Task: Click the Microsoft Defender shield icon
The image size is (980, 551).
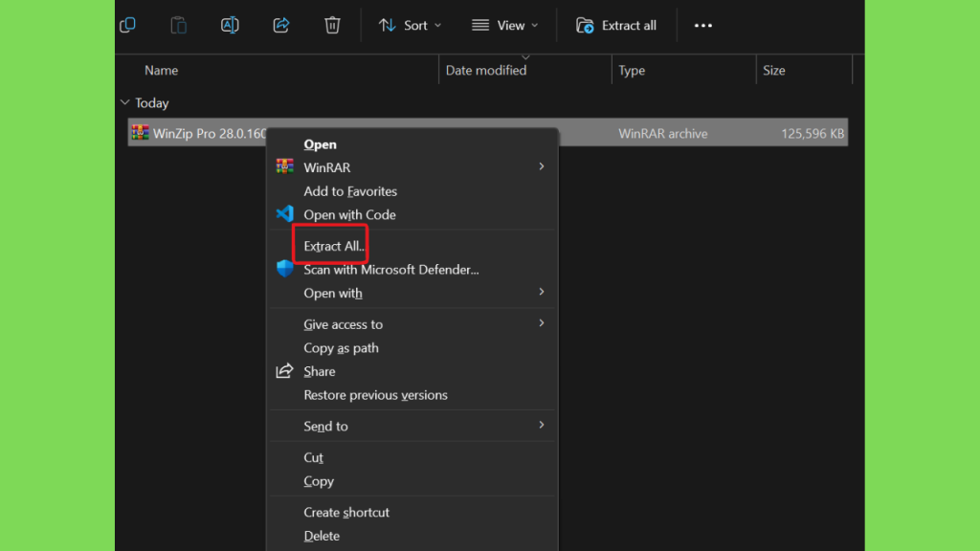Action: coord(285,269)
